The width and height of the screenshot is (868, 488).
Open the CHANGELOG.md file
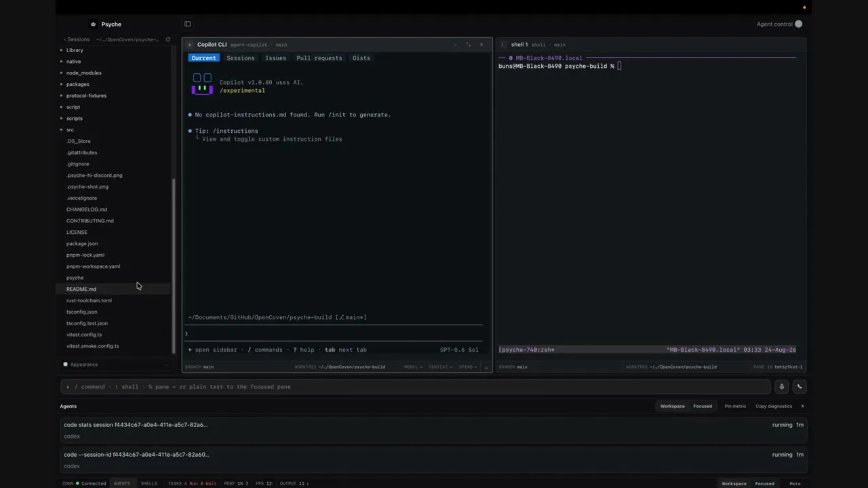click(x=87, y=209)
